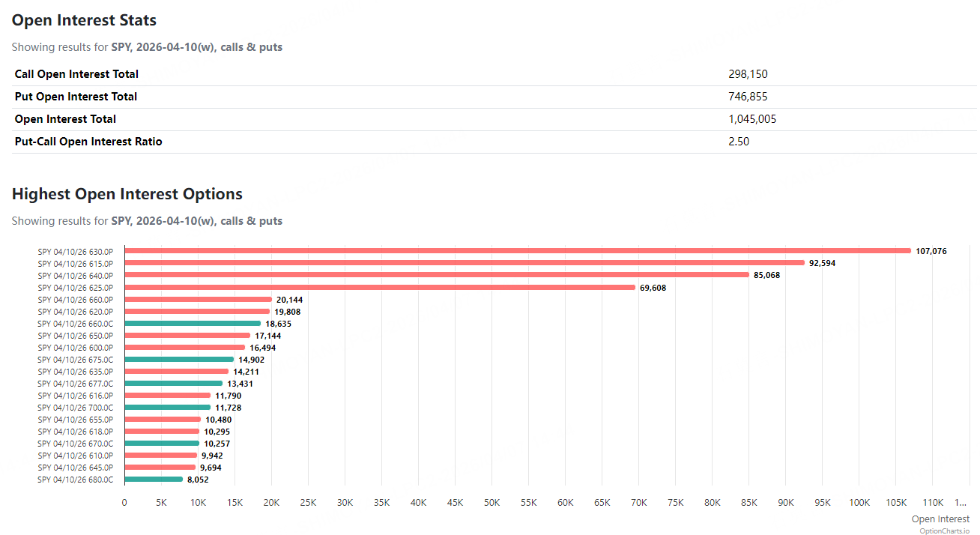Click the Highest Open Interest Options heading
This screenshot has height=535, width=980.
(x=127, y=194)
